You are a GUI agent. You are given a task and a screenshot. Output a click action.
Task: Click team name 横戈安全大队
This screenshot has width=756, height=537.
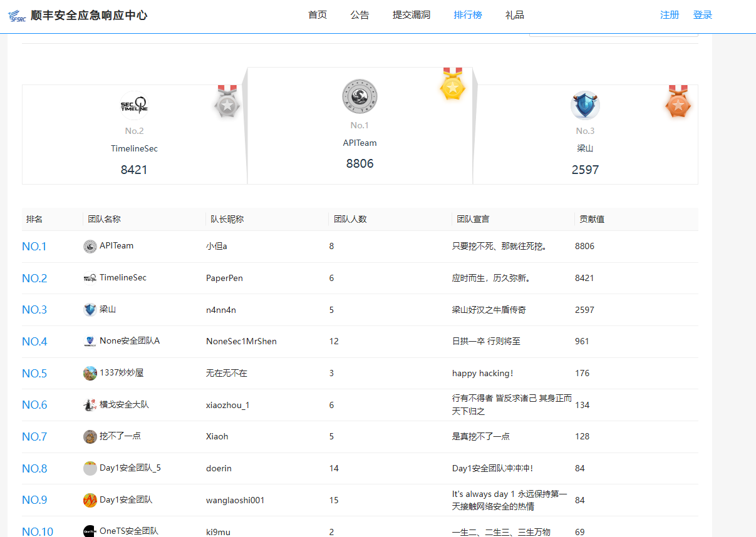[124, 404]
